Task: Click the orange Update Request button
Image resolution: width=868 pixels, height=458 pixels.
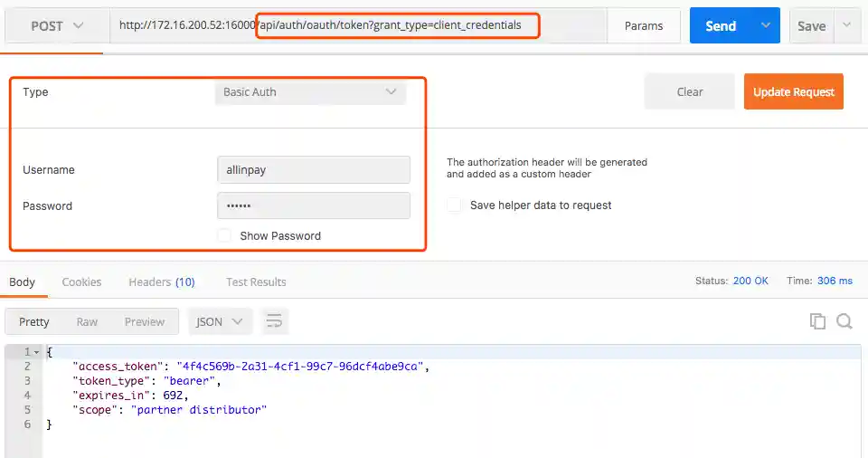Action: [x=793, y=91]
